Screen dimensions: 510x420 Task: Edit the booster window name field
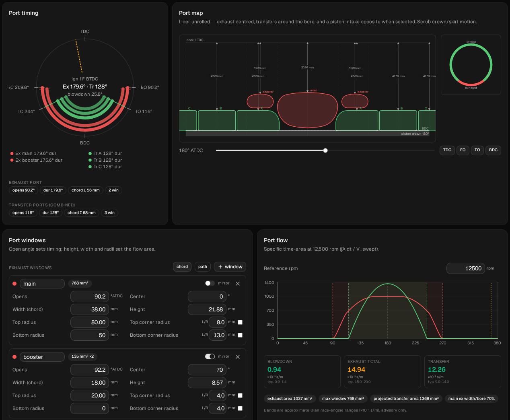tap(42, 357)
